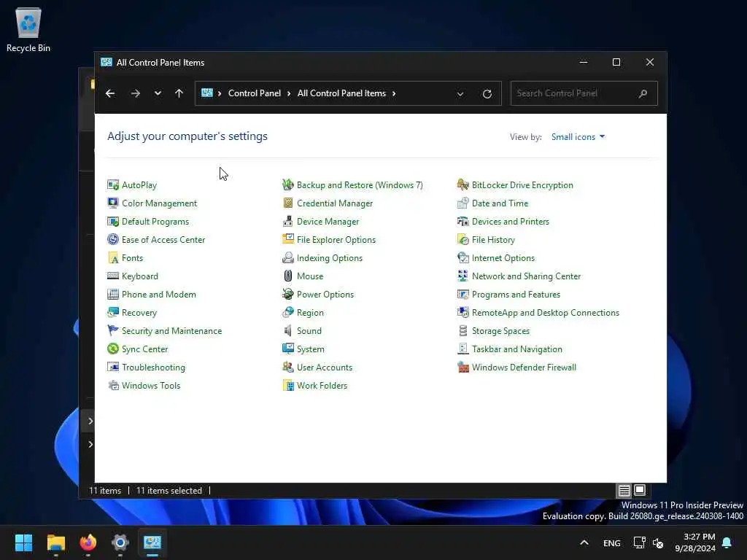
Task: Open the User Accounts link
Action: (x=325, y=367)
